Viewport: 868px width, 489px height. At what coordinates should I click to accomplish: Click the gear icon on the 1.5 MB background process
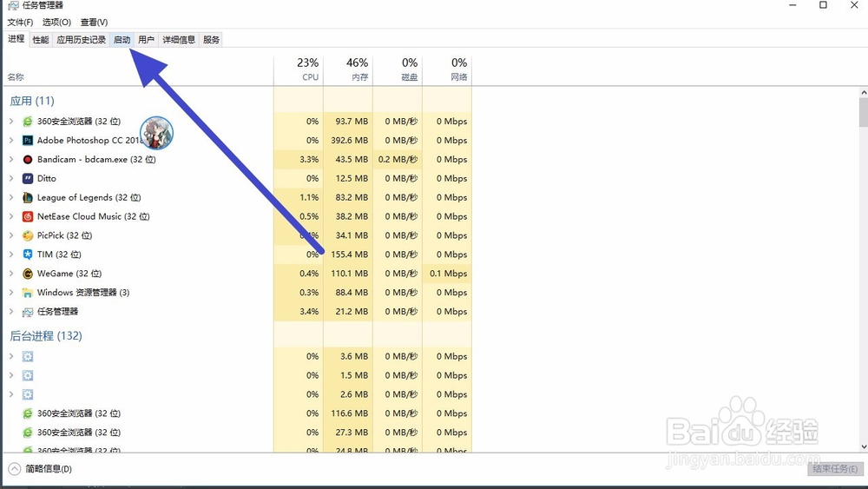(28, 375)
